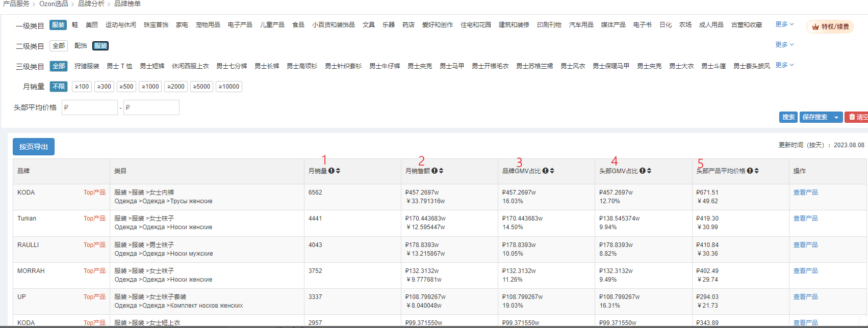
Task: Select 狩猎服装 in the third-level categories
Action: click(87, 66)
